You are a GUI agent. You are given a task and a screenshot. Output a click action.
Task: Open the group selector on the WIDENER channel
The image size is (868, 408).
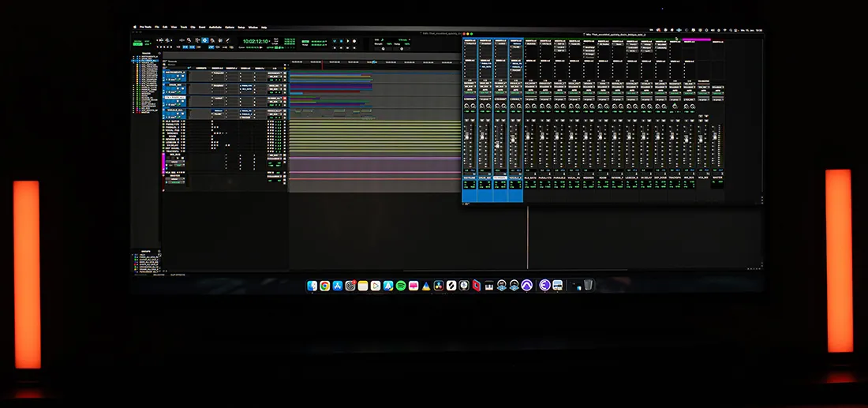[x=589, y=99]
